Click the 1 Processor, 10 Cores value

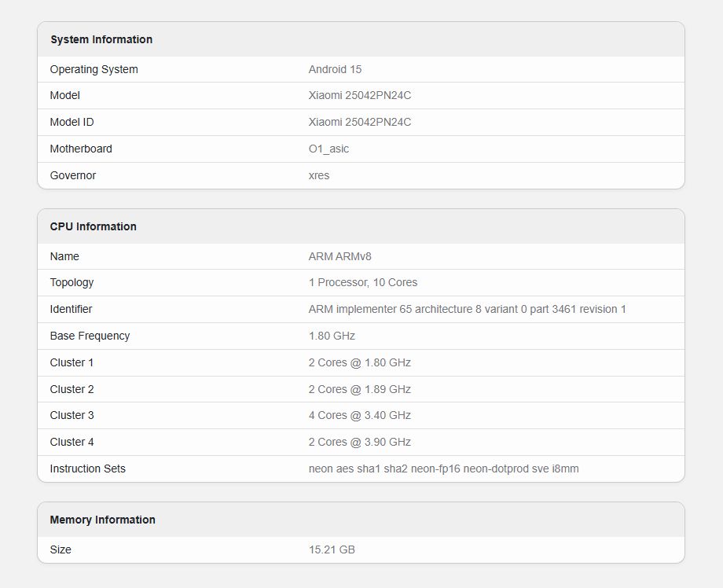coord(363,283)
